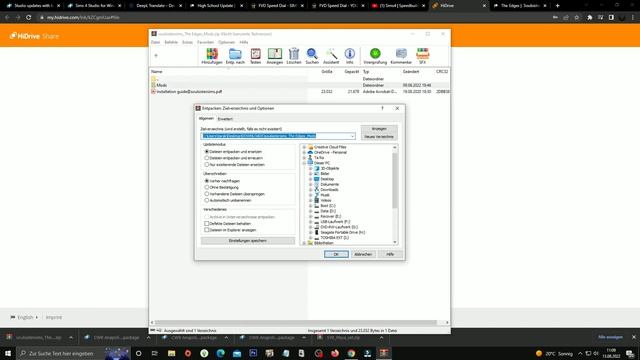640x360 pixels.
Task: Expand Creative Cloud Files tree node
Action: [x=304, y=147]
